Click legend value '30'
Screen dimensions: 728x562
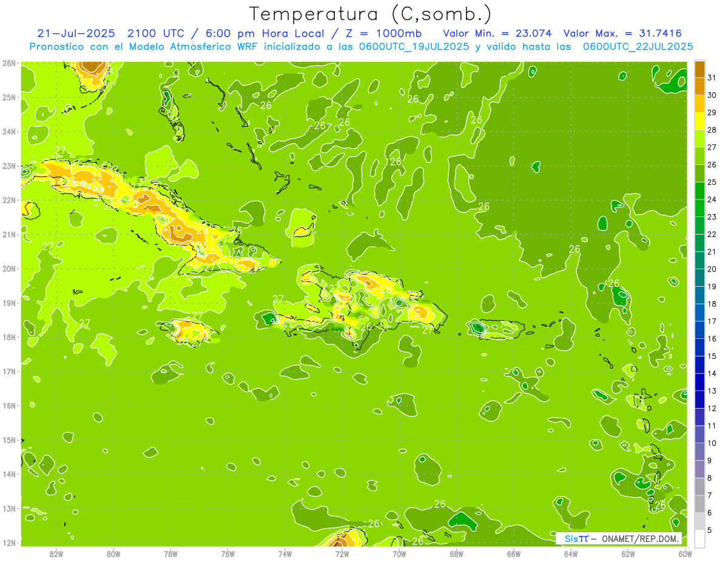(x=712, y=95)
